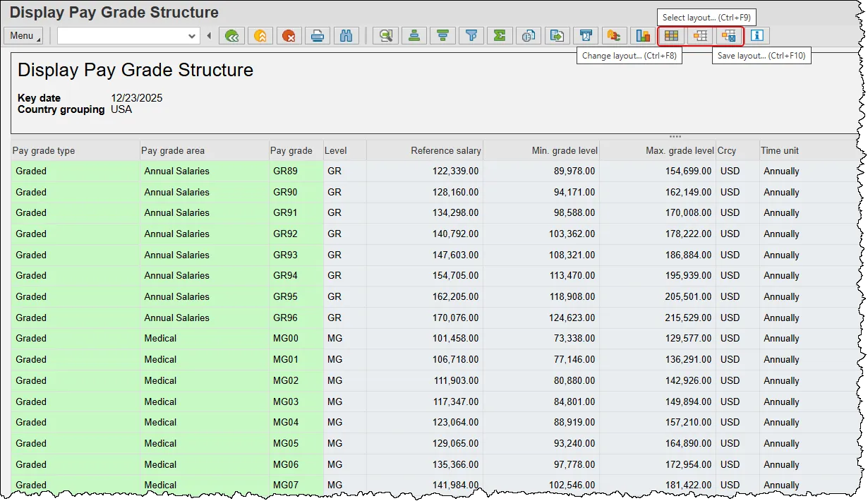
Task: Collapse command field with the triangle arrow
Action: [x=209, y=36]
